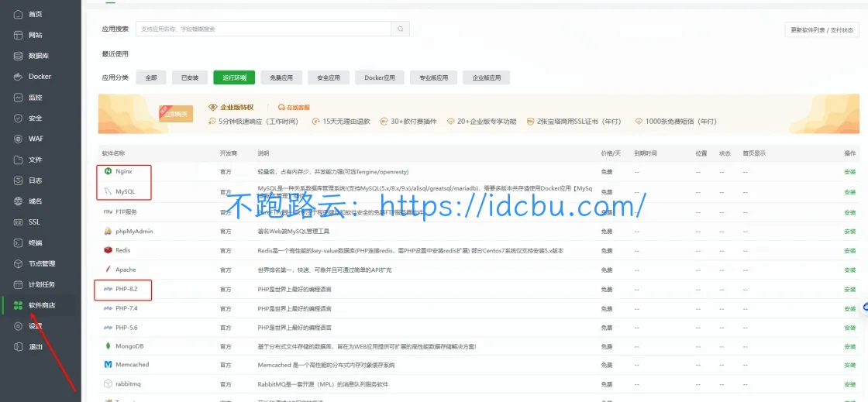This screenshot has width=868, height=402.
Task: Click the 价格/天 column header
Action: coord(611,153)
